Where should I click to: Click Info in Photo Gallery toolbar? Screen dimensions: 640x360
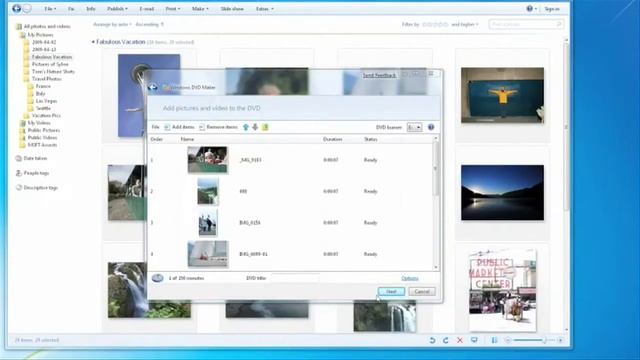(91, 9)
